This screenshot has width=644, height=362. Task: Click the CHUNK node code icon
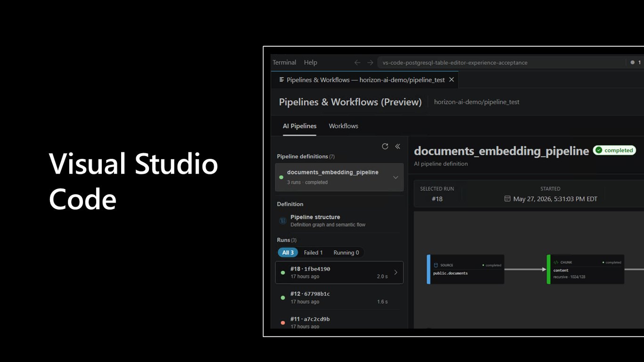[x=556, y=263]
